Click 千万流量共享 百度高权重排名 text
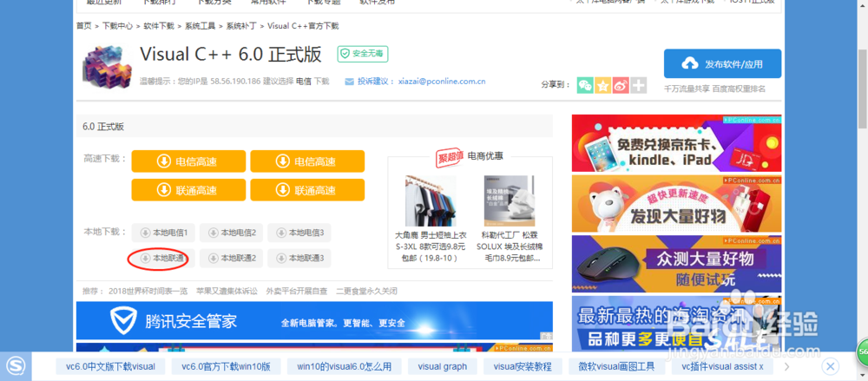This screenshot has width=868, height=381. coord(714,89)
